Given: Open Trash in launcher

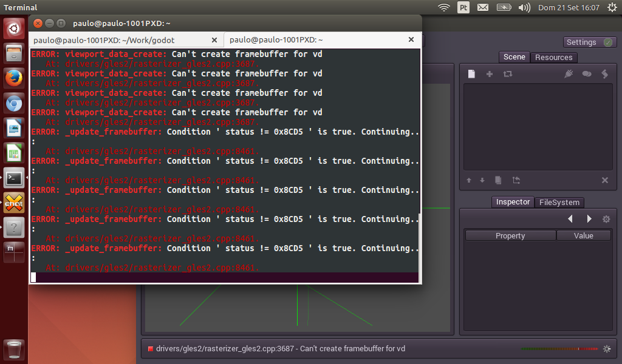Looking at the screenshot, I should coord(14,349).
